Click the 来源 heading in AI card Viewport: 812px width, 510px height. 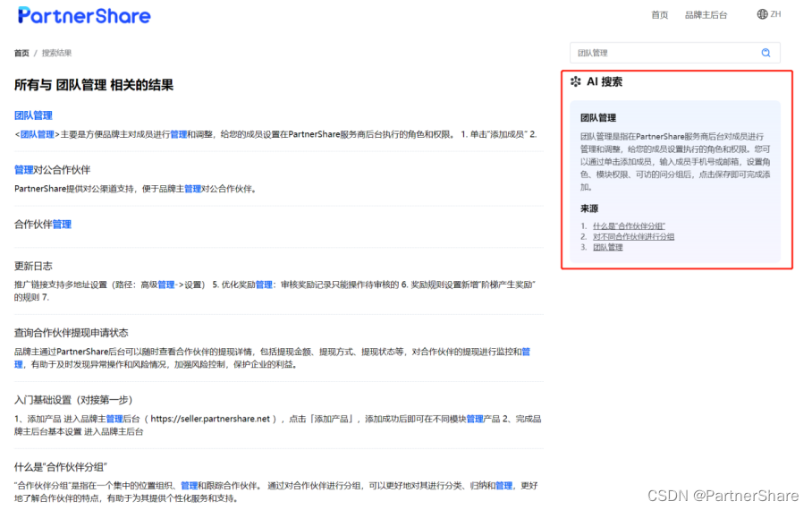click(589, 208)
